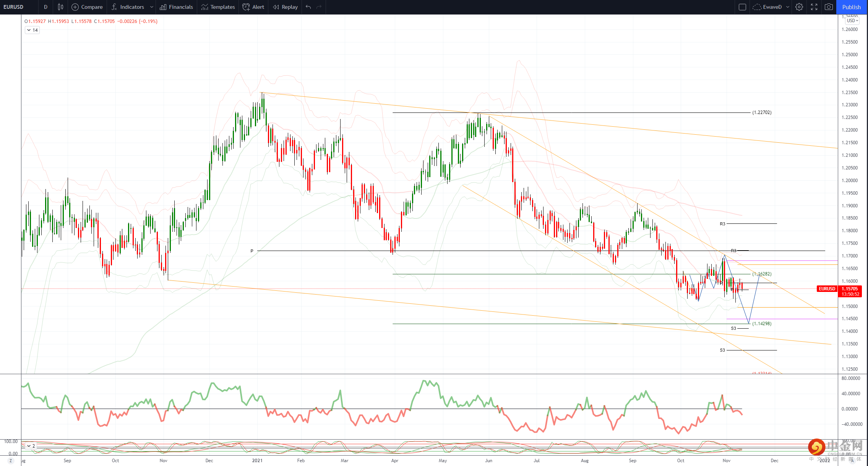The image size is (868, 466).
Task: Open the select layout square button
Action: (x=742, y=7)
